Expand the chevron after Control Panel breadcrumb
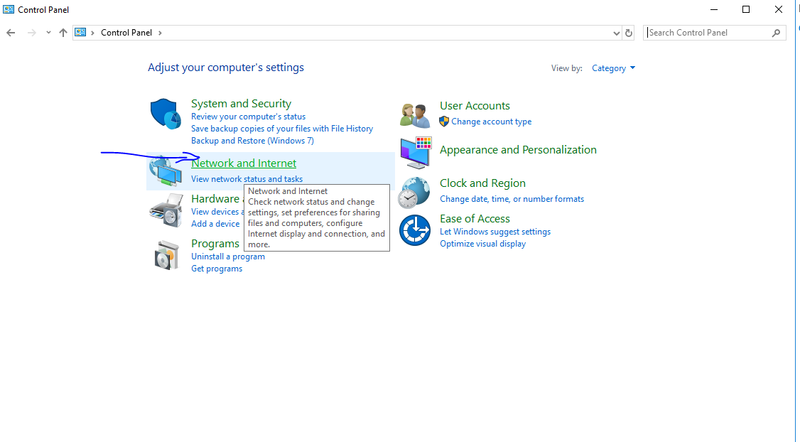The height and width of the screenshot is (442, 800). coord(160,33)
